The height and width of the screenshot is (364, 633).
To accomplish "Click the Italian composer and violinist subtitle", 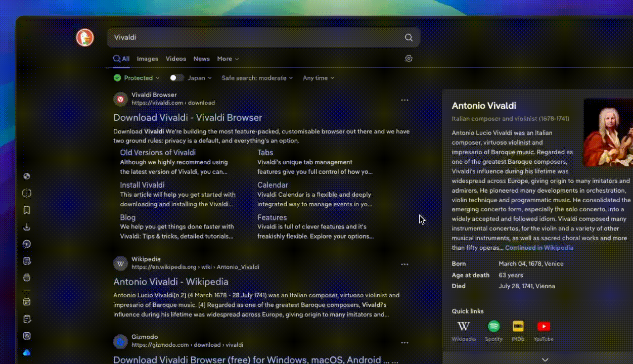I will coord(511,119).
